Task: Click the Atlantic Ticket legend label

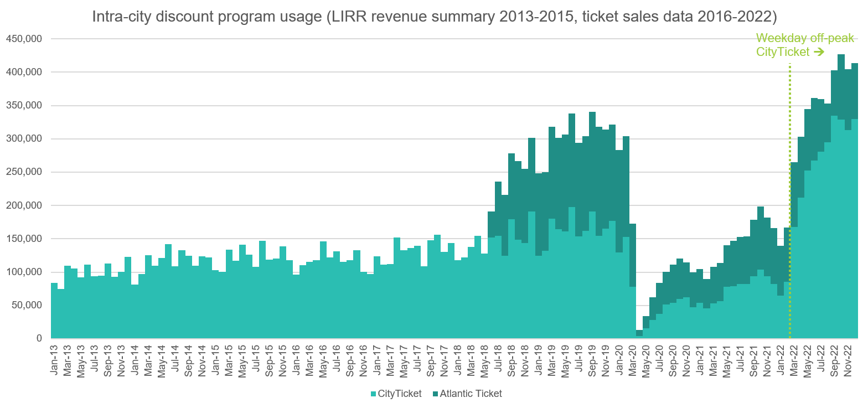Action: click(x=471, y=394)
